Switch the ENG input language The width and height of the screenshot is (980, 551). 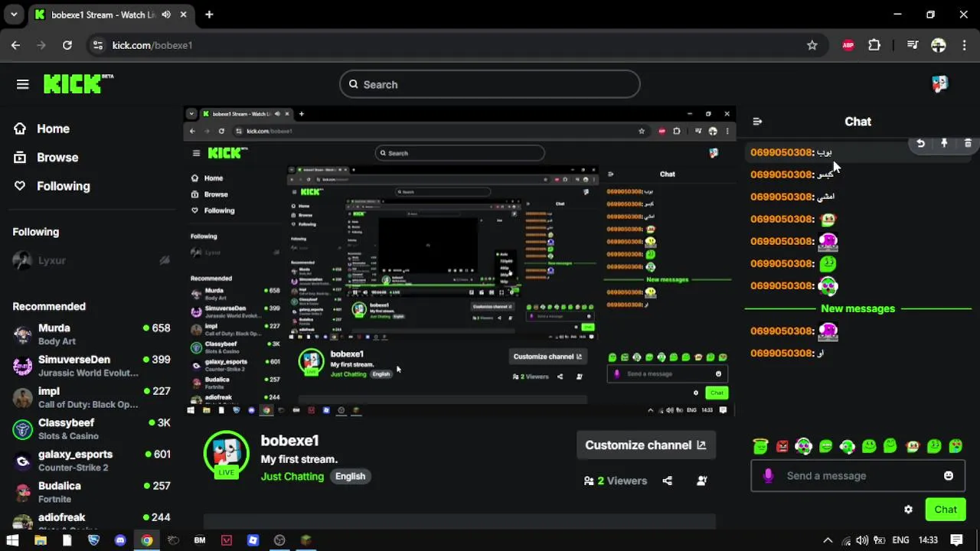900,540
